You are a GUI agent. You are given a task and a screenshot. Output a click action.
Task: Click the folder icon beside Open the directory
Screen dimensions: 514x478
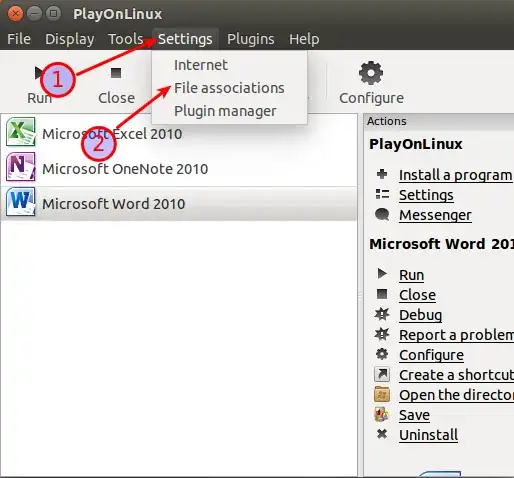point(382,394)
